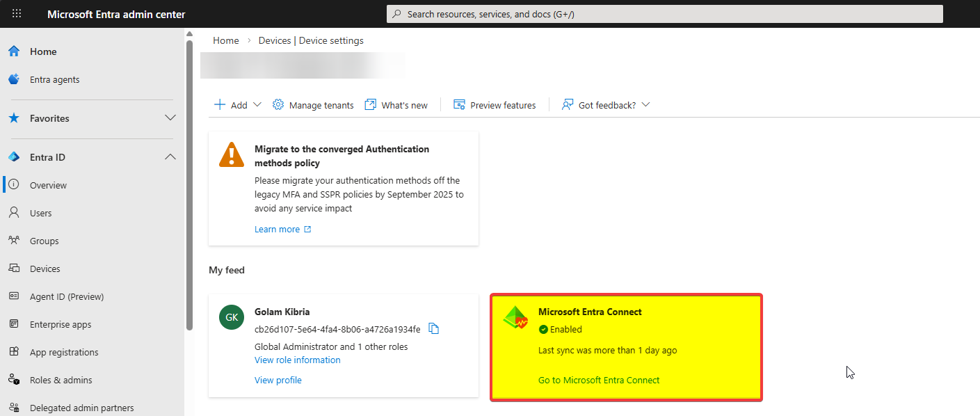Click the 'Last sync was more than 1 day ago' text
980x416 pixels.
click(607, 351)
